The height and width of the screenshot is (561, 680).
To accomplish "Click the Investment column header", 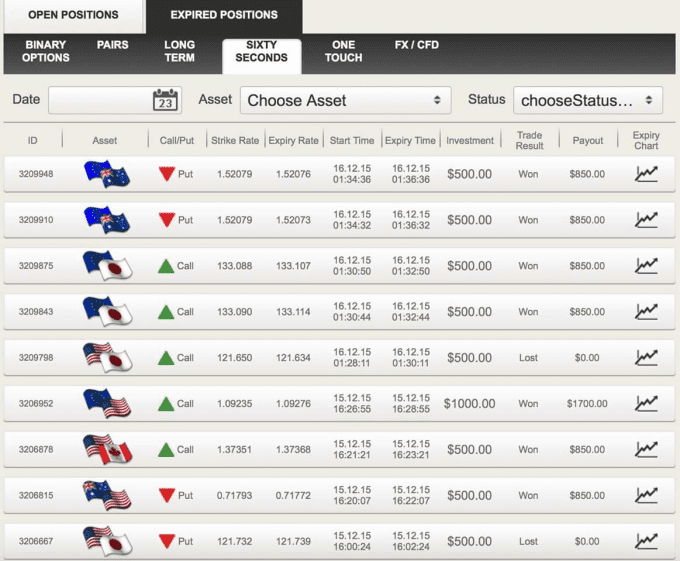I will pyautogui.click(x=470, y=140).
